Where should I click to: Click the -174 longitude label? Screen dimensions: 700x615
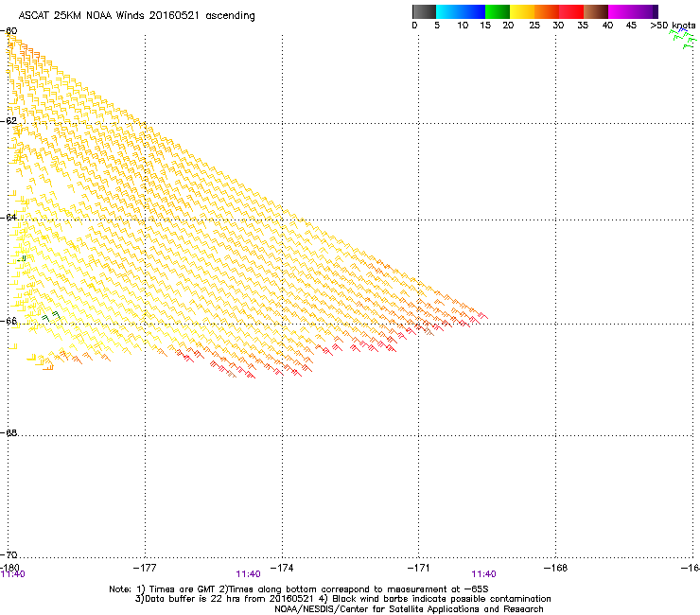tap(282, 568)
